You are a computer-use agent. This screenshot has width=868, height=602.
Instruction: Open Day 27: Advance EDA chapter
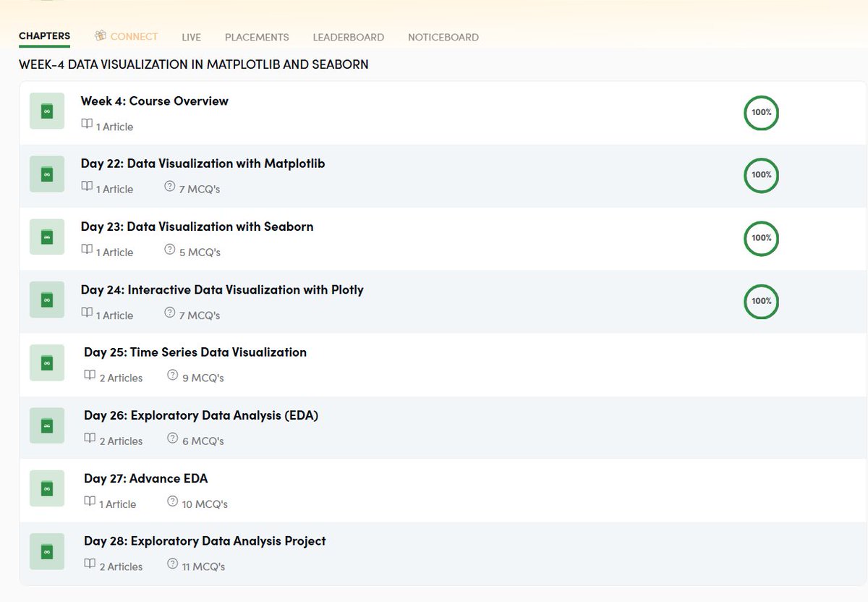(145, 479)
